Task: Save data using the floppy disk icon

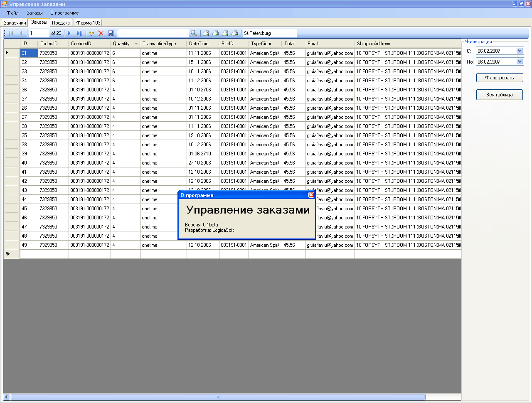Action: pyautogui.click(x=111, y=33)
